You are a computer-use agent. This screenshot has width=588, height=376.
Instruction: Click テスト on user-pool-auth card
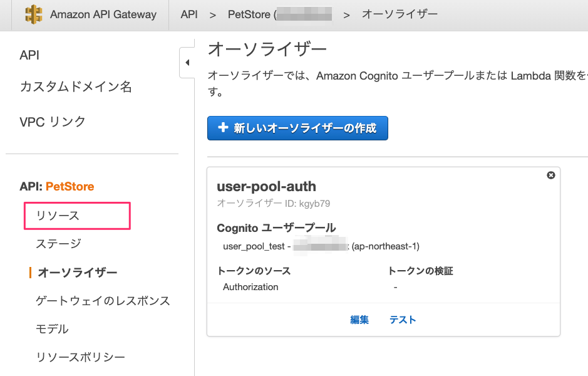point(403,320)
